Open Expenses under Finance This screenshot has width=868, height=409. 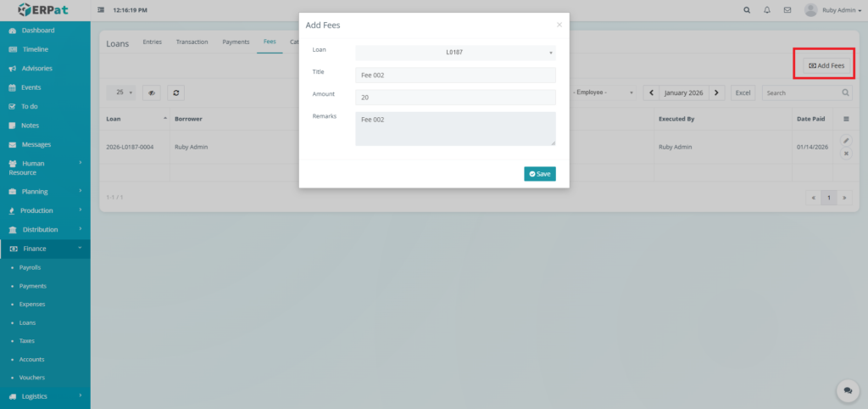point(32,305)
